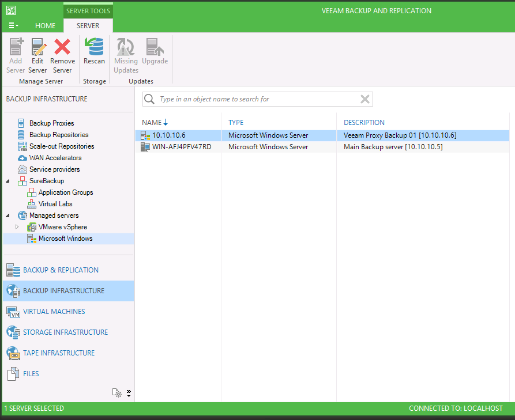The image size is (515, 420).
Task: Click the Backup Repositories tree icon
Action: pos(21,135)
